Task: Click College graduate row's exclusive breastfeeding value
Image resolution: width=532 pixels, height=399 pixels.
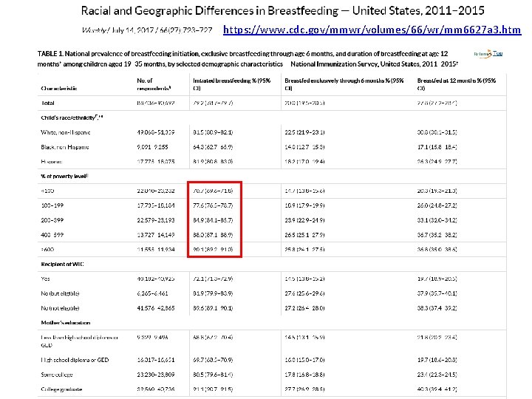Action: coord(304,389)
